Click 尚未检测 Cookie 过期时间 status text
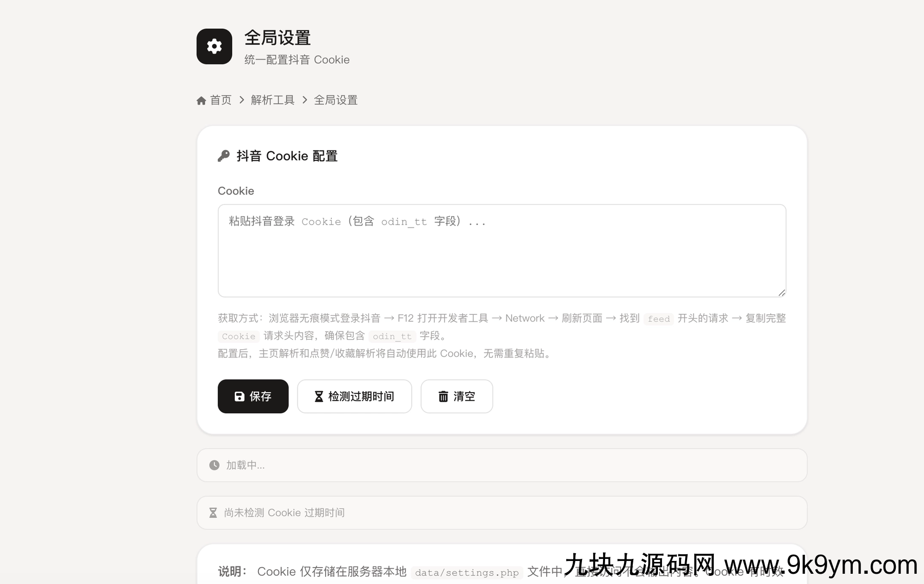The width and height of the screenshot is (924, 584). click(285, 513)
